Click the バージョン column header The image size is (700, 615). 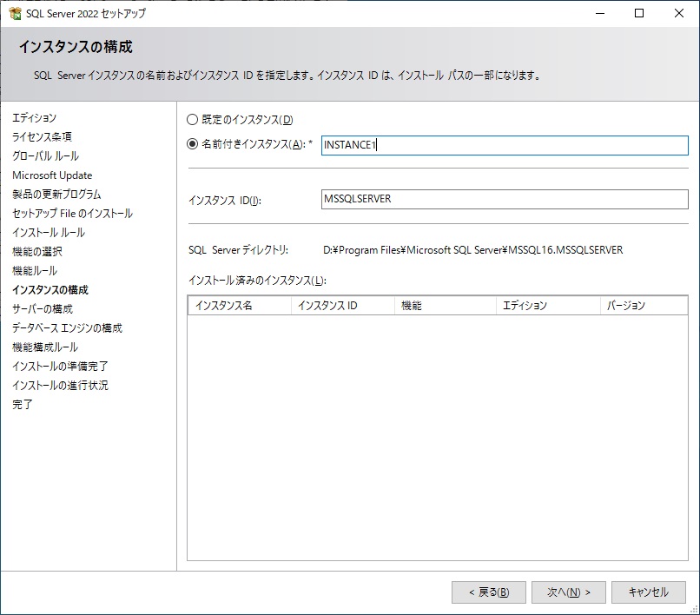[644, 306]
